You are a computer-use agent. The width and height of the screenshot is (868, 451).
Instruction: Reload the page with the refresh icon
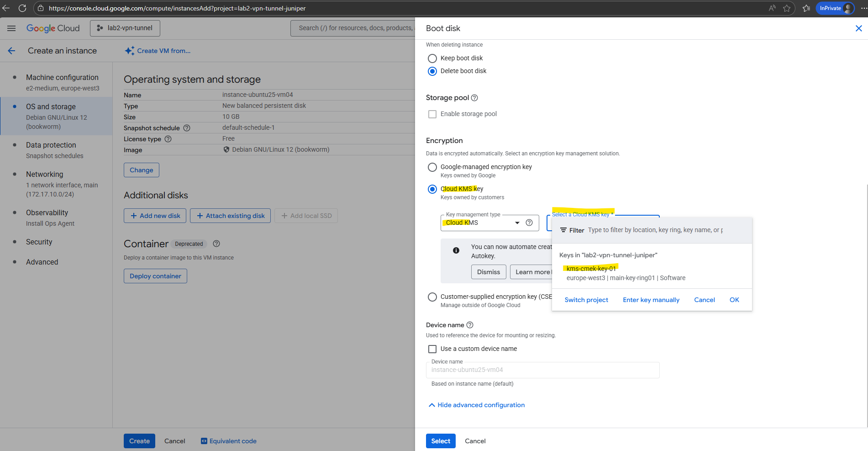coord(22,8)
